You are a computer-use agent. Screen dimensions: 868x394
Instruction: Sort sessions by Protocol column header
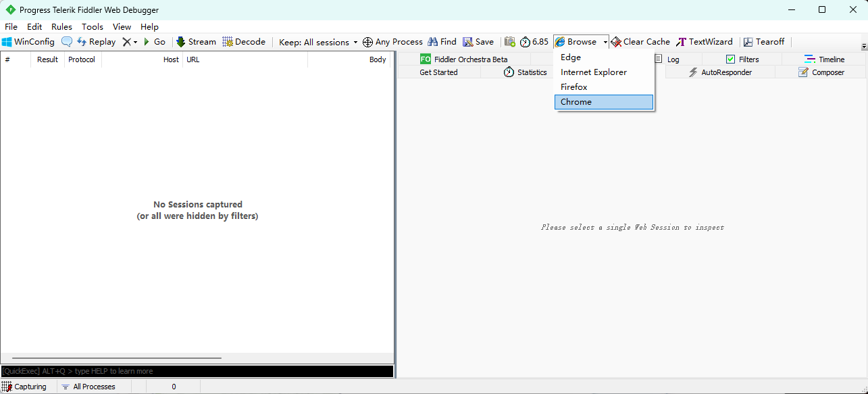(82, 59)
